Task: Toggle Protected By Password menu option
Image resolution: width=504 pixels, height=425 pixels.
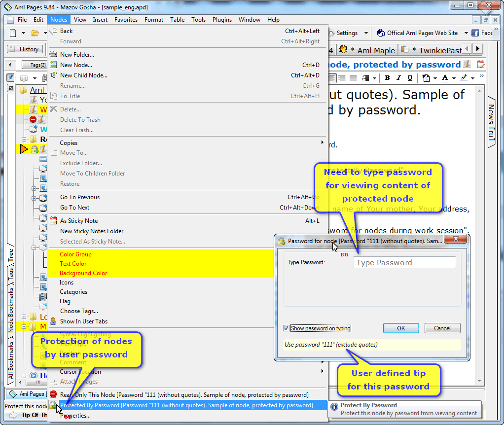Action: 188,405
